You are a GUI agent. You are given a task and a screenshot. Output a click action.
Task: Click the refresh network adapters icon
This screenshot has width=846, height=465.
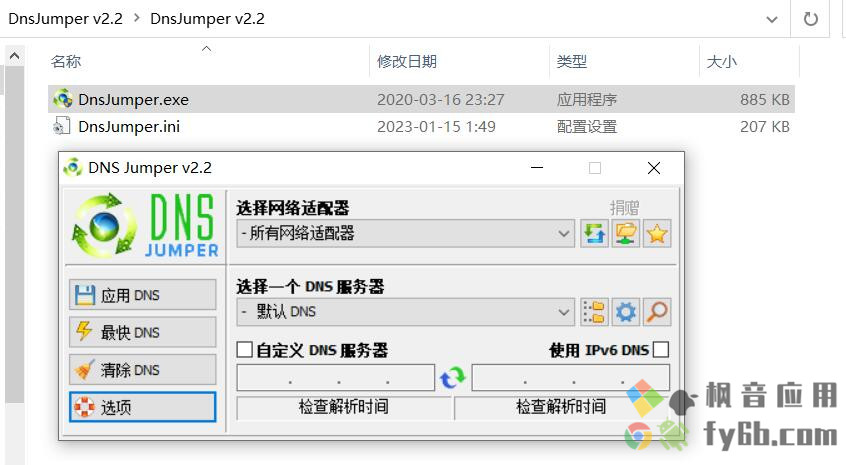pyautogui.click(x=595, y=234)
